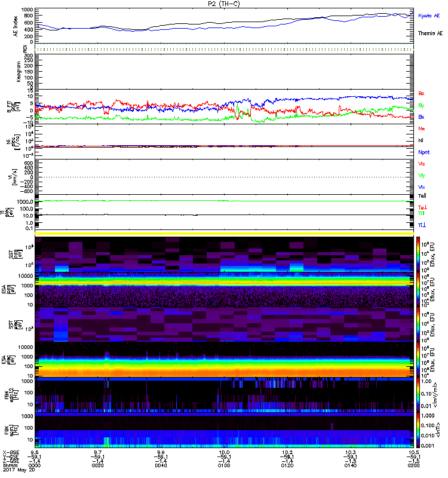
Task: Click the blue Bx legend label
Action: (421, 117)
